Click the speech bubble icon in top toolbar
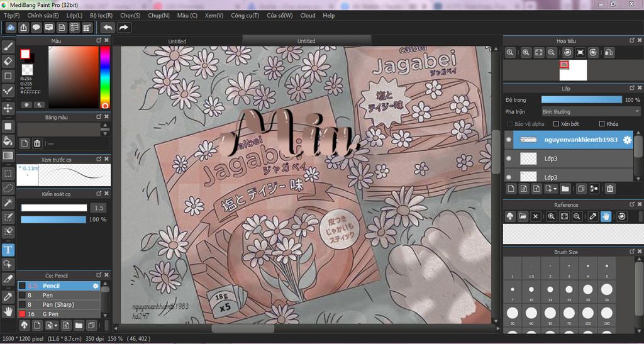The height and width of the screenshot is (344, 644). point(36,28)
